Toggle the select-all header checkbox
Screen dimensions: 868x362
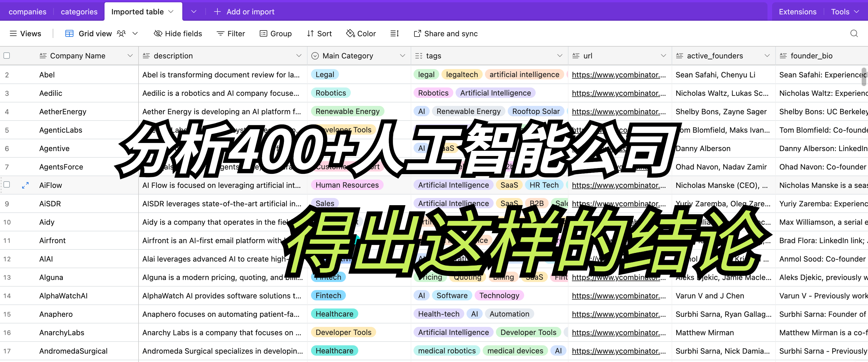click(x=7, y=56)
